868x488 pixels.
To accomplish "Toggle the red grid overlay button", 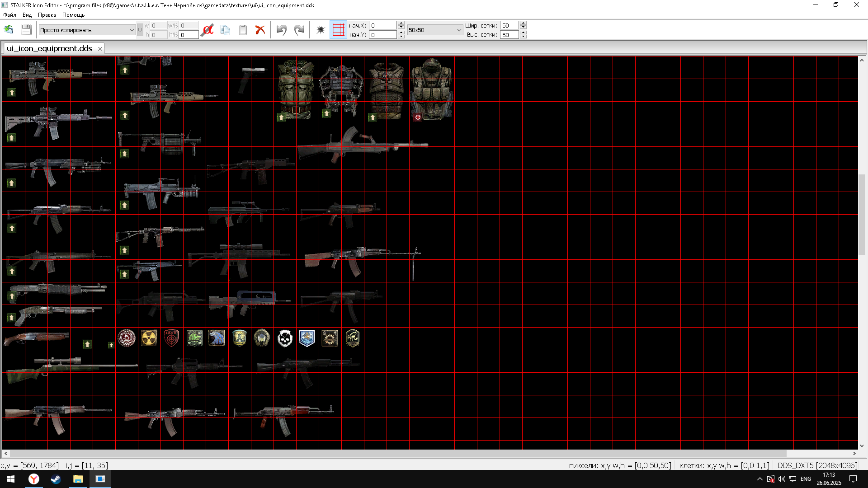I will coord(338,30).
